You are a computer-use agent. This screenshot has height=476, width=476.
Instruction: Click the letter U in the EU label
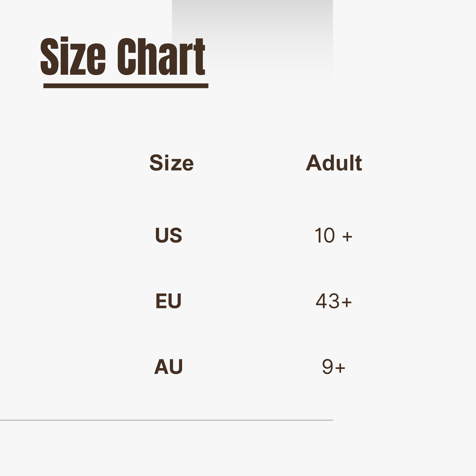pyautogui.click(x=174, y=301)
